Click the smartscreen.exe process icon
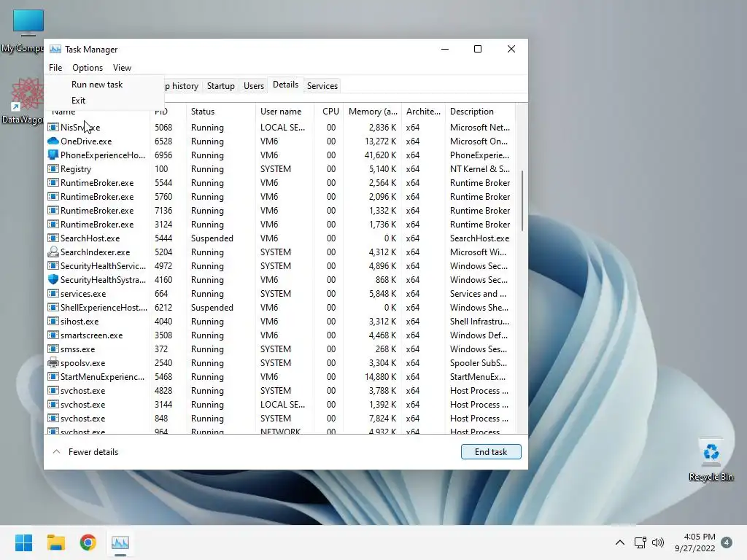Viewport: 747px width, 560px height. click(x=53, y=335)
